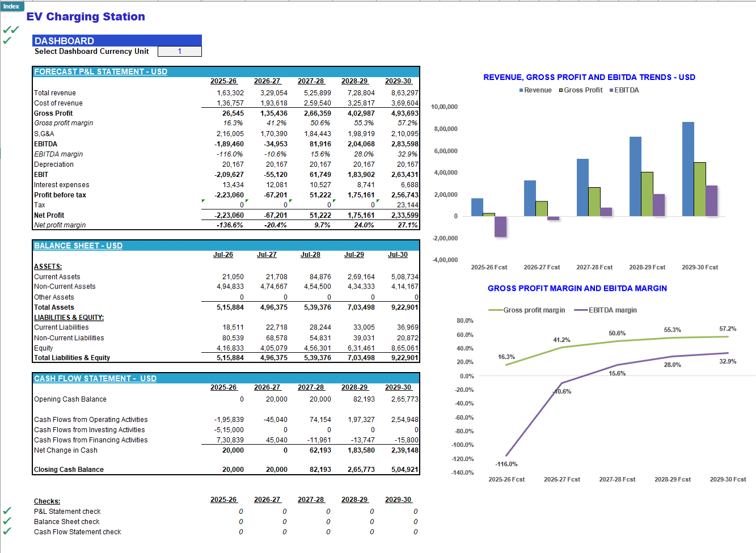Select the Total revenue row label
Screen dimensions: 756x553
click(55, 93)
